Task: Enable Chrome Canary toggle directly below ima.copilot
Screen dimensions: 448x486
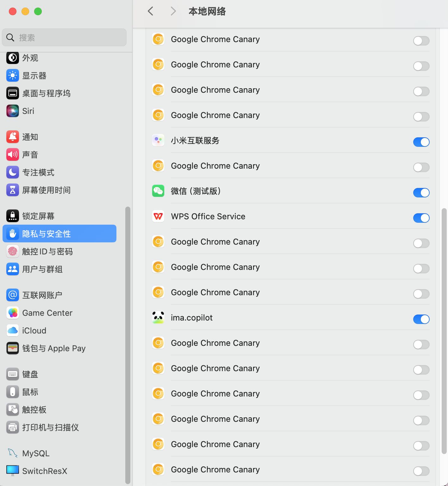Action: (421, 345)
